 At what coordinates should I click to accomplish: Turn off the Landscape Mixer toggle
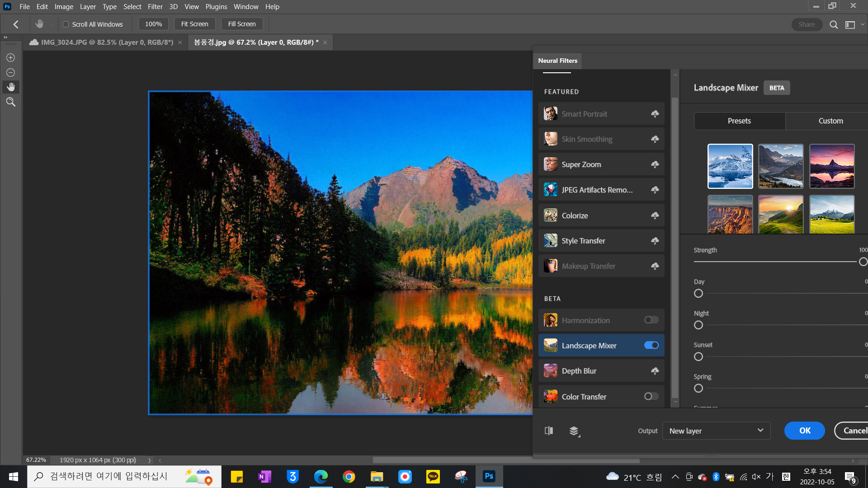coord(651,345)
